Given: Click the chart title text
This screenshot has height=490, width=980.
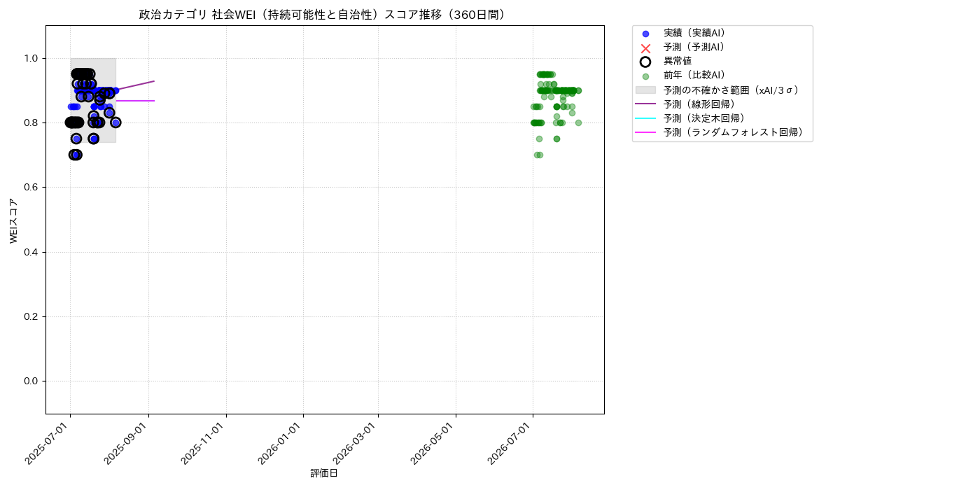Looking at the screenshot, I should tap(324, 15).
